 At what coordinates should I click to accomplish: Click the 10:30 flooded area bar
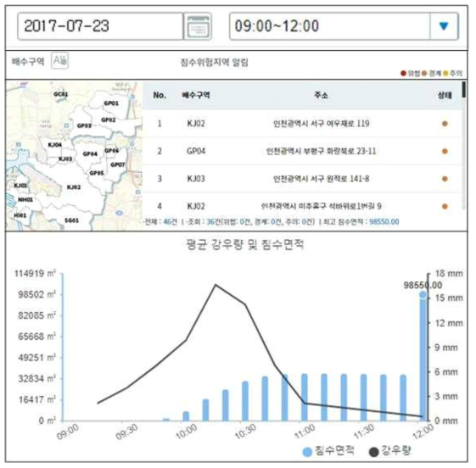coord(245,401)
